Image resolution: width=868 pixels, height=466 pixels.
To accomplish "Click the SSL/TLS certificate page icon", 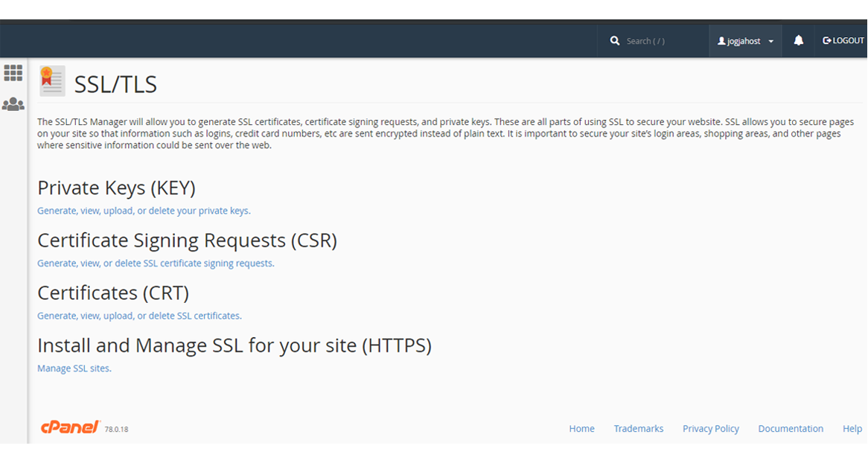I will click(52, 81).
